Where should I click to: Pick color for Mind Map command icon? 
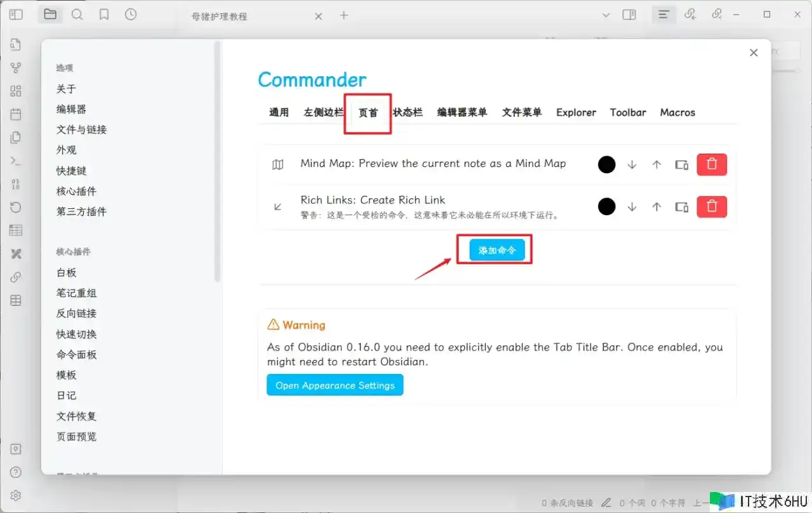coord(607,164)
